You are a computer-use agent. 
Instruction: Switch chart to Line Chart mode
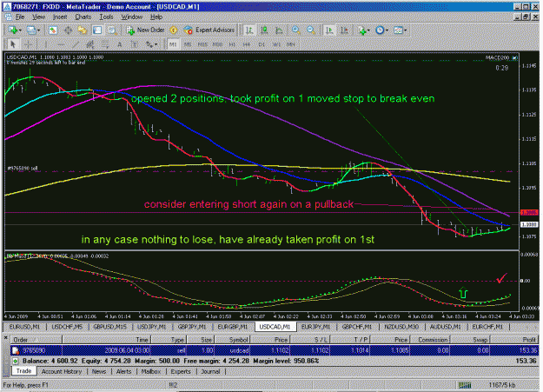(279, 30)
